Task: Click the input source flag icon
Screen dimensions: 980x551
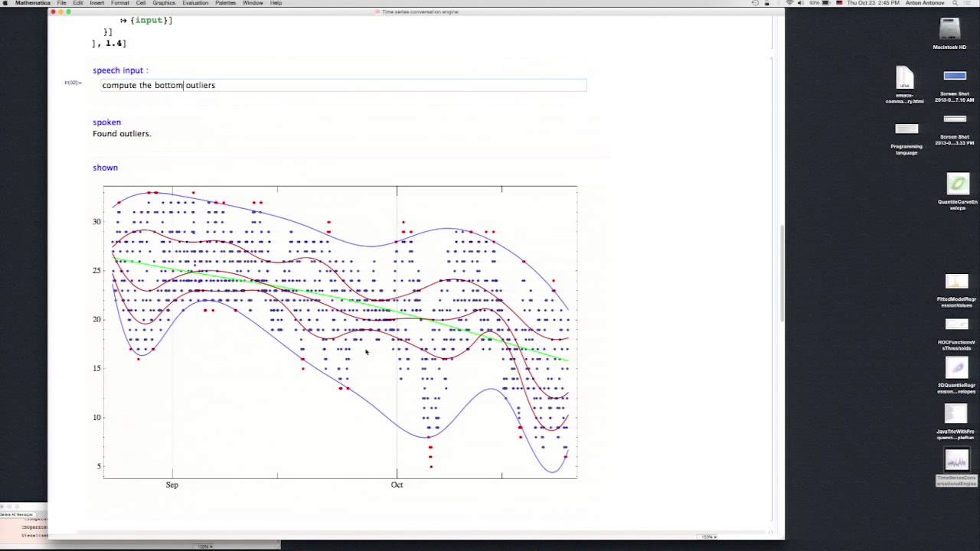Action: 839,3
